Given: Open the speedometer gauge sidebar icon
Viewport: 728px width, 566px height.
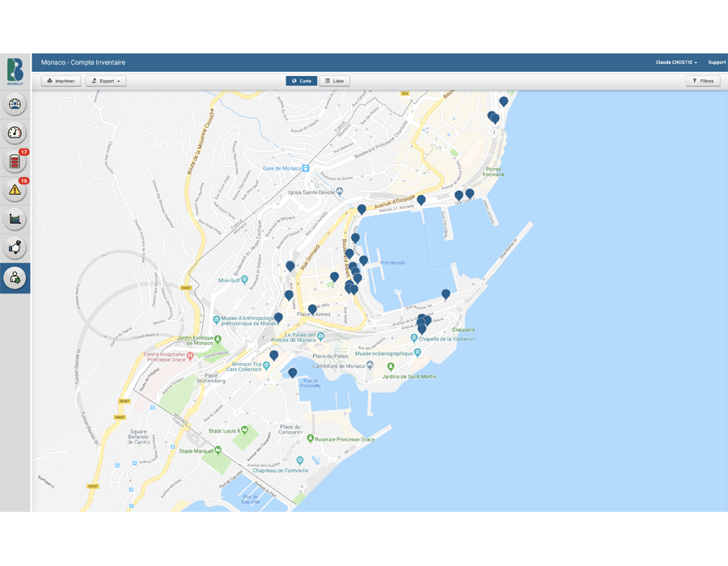Looking at the screenshot, I should point(15,133).
